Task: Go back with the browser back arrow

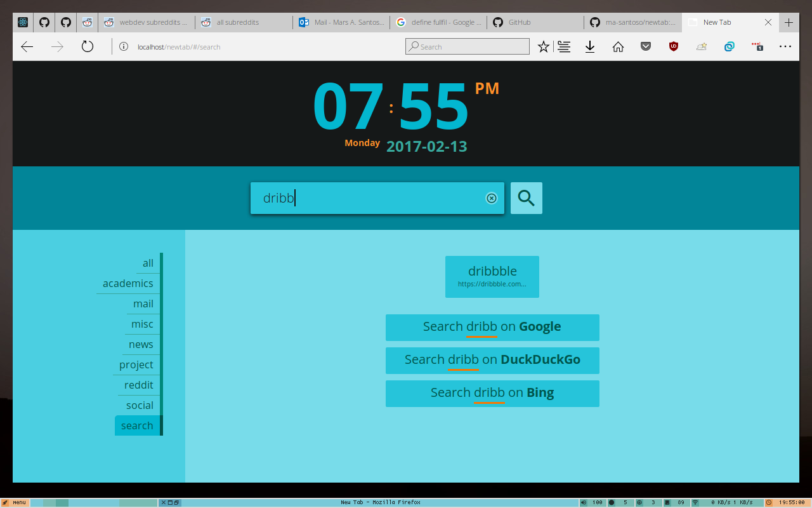Action: (27, 46)
